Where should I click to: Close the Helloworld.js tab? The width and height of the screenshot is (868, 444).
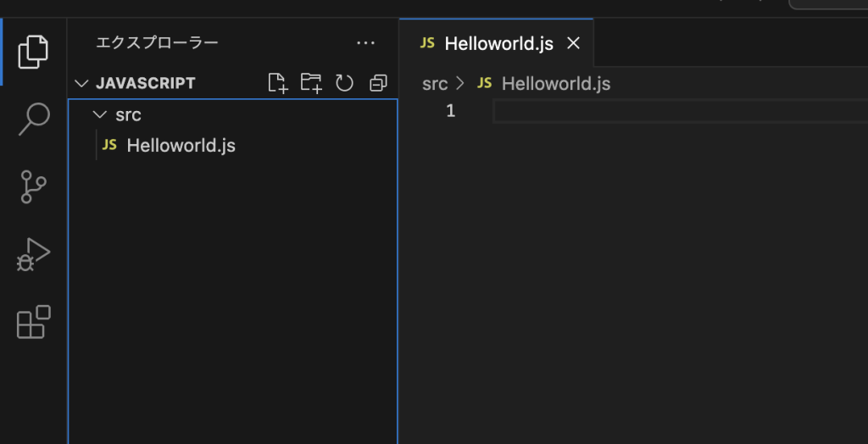[574, 43]
